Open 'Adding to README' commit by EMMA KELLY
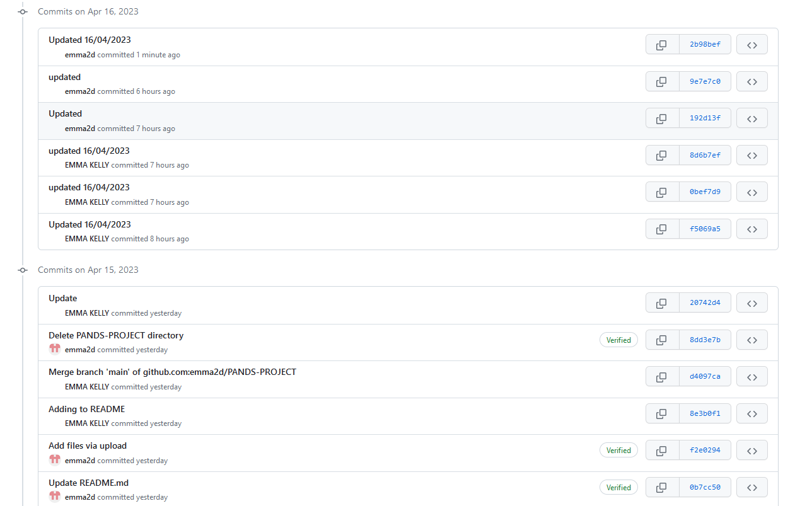812x506 pixels. click(86, 408)
